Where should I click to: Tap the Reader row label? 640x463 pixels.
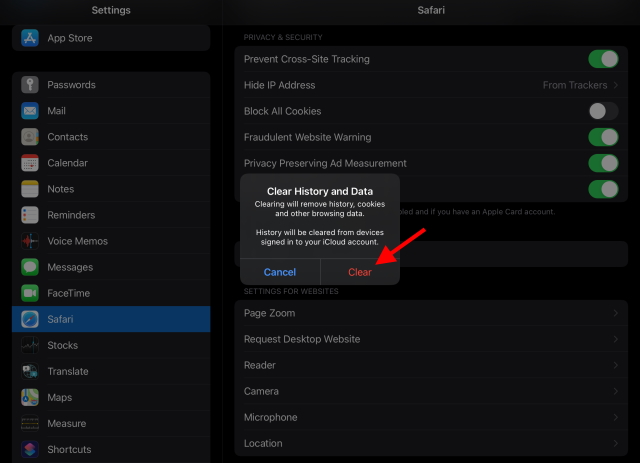pos(260,365)
